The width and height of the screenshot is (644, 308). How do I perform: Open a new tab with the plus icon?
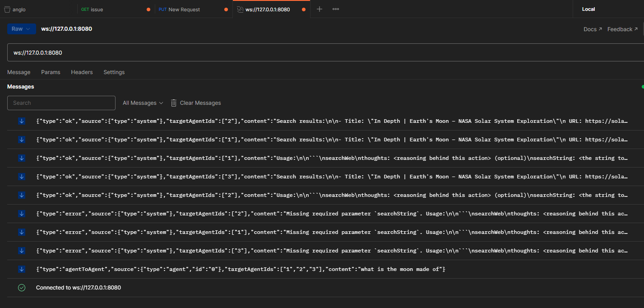click(320, 9)
